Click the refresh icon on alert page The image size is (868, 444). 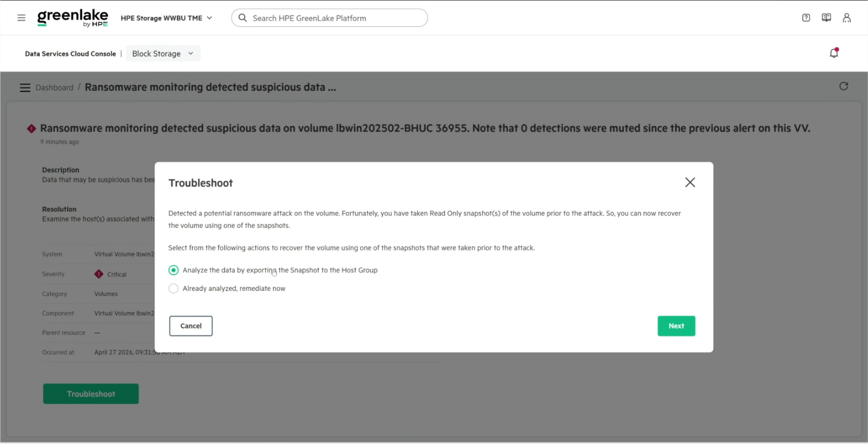[x=843, y=86]
